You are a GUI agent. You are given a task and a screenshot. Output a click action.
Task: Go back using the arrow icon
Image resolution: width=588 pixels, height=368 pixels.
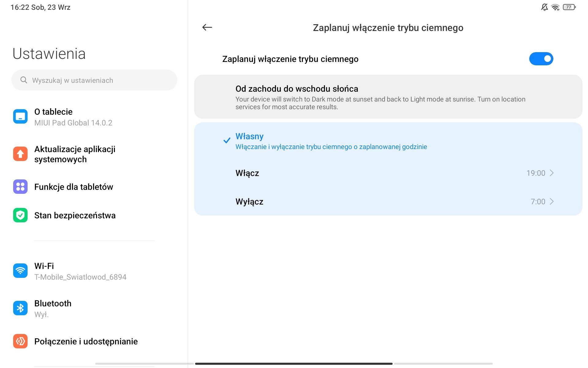(x=207, y=27)
